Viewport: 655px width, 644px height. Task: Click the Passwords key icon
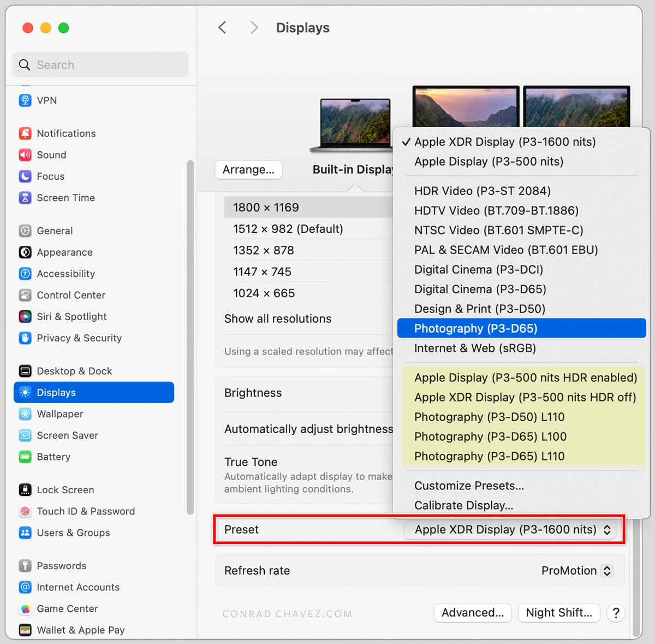[x=25, y=566]
